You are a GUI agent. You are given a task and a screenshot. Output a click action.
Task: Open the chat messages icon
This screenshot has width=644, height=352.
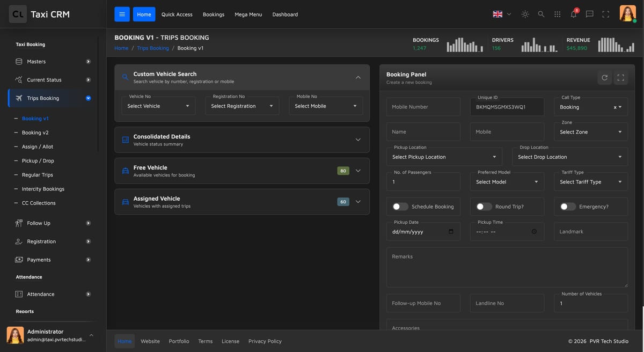589,14
